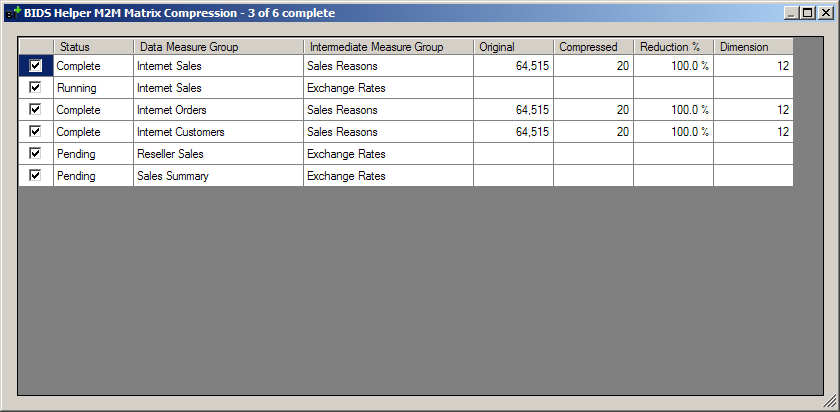840x412 pixels.
Task: Toggle the Internet Customers row checkbox
Action: pyautogui.click(x=36, y=132)
